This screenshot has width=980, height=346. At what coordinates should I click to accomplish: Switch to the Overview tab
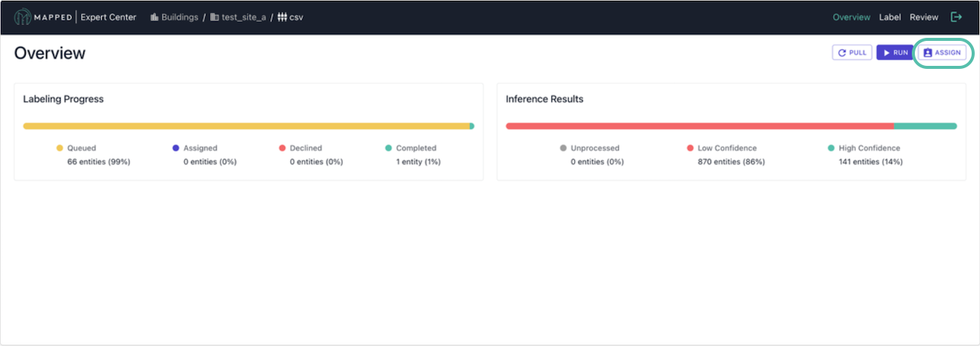[x=851, y=17]
